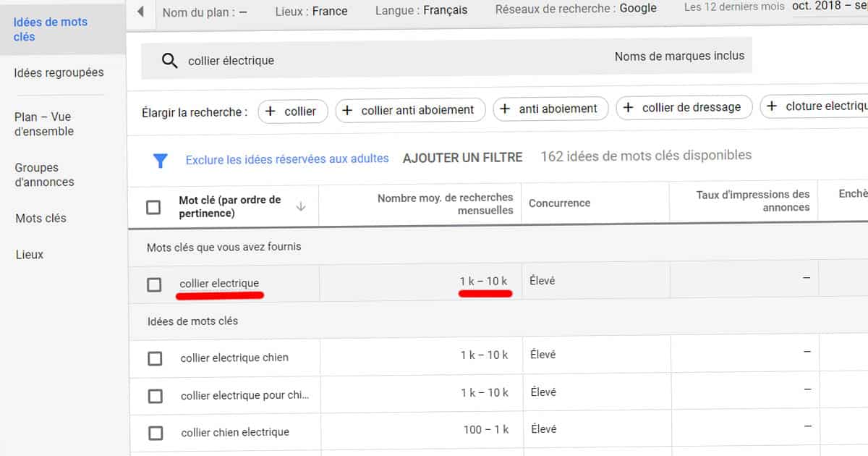Viewport: 868px width, 456px height.
Task: Edit the Nom du plan field
Action: click(x=205, y=12)
